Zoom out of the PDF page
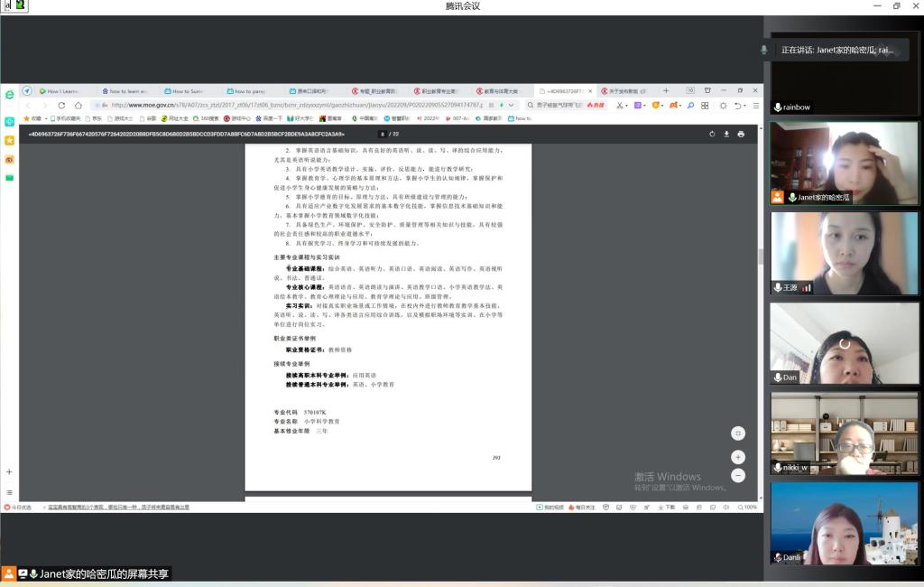This screenshot has height=587, width=924. click(738, 475)
